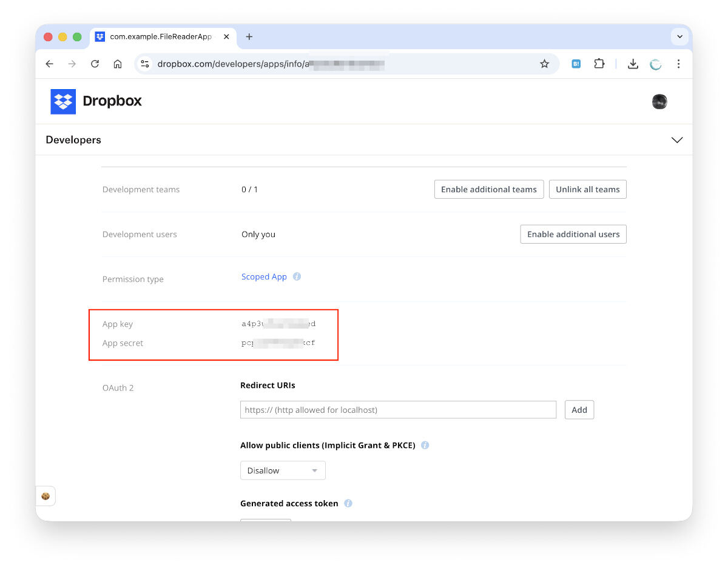The height and width of the screenshot is (568, 728).
Task: Click info icon beside Generated access token
Action: click(348, 503)
